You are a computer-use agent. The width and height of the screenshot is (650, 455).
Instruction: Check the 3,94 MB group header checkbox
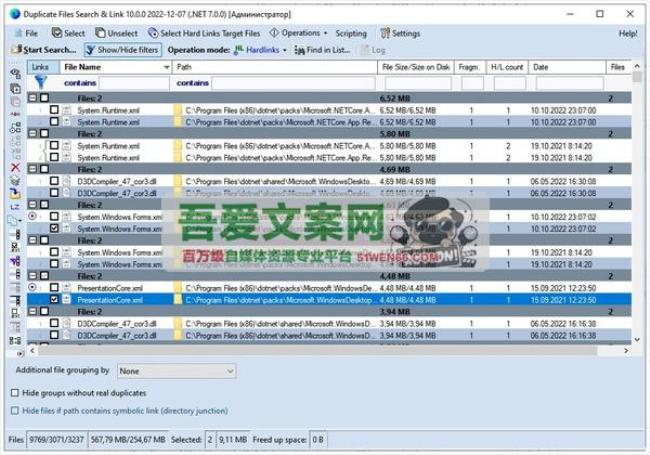(44, 311)
